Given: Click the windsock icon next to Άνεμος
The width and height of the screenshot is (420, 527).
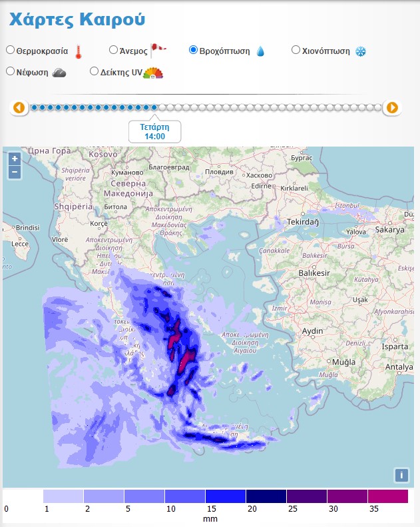Looking at the screenshot, I should pyautogui.click(x=158, y=49).
